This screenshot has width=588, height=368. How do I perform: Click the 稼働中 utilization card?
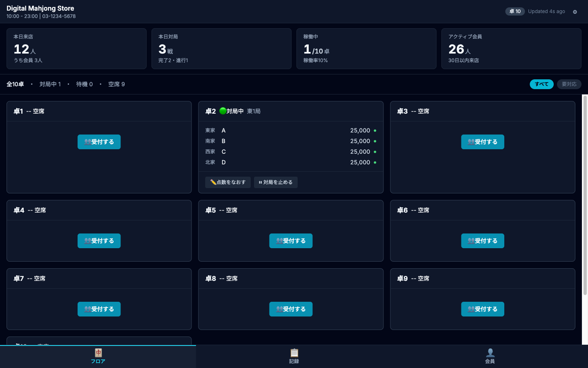tap(366, 49)
